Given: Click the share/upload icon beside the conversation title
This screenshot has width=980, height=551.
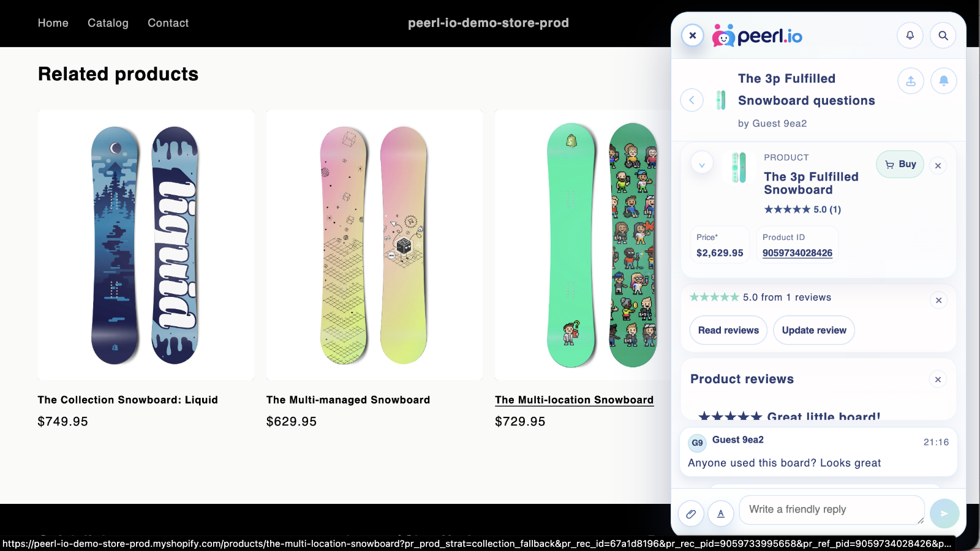Looking at the screenshot, I should [911, 81].
